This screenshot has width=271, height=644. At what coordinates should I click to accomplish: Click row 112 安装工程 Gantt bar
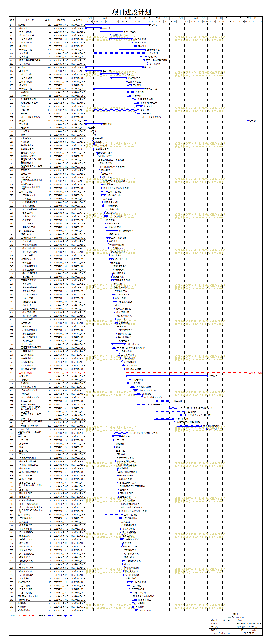[x=121, y=53]
